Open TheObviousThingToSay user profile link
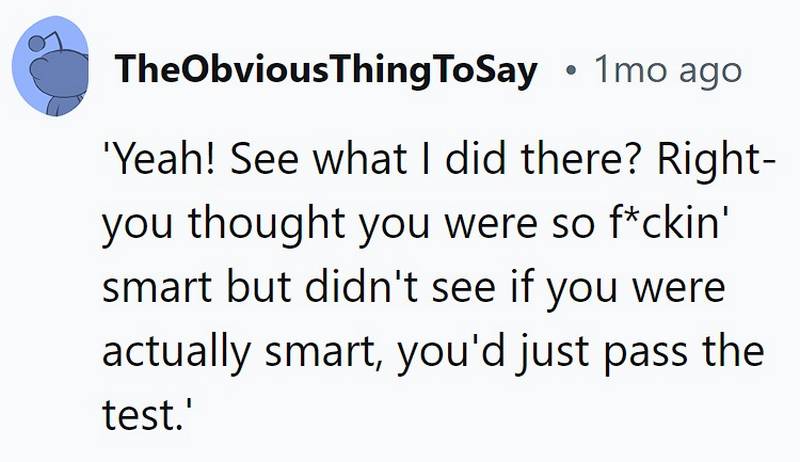 click(x=326, y=70)
